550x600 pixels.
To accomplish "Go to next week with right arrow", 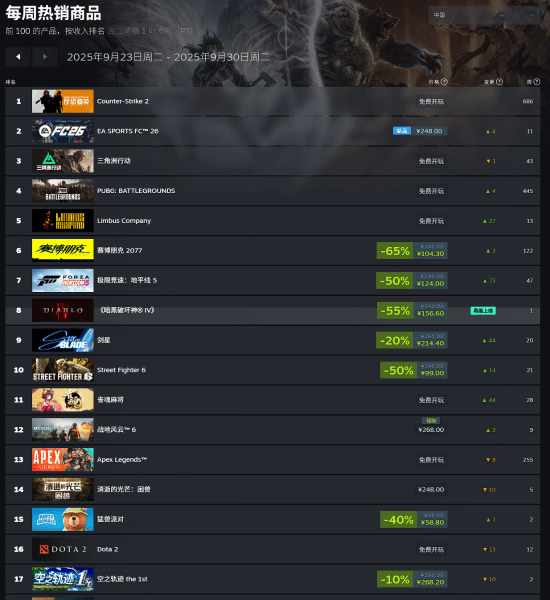I will pyautogui.click(x=45, y=57).
